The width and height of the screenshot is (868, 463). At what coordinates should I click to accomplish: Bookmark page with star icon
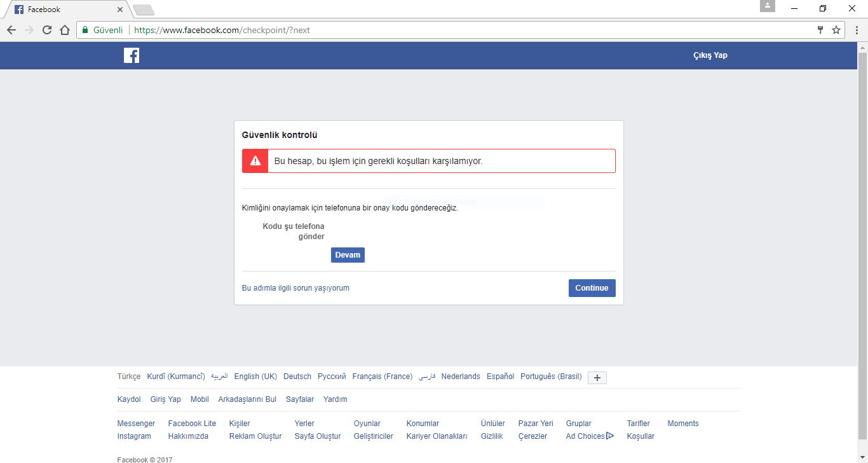pyautogui.click(x=836, y=30)
